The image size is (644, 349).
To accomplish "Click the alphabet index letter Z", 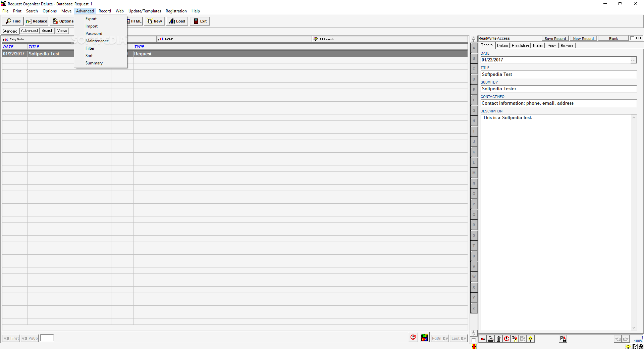I will click(474, 308).
